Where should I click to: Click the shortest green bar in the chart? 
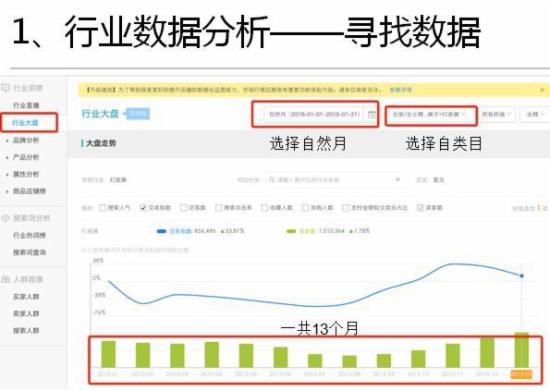[349, 362]
